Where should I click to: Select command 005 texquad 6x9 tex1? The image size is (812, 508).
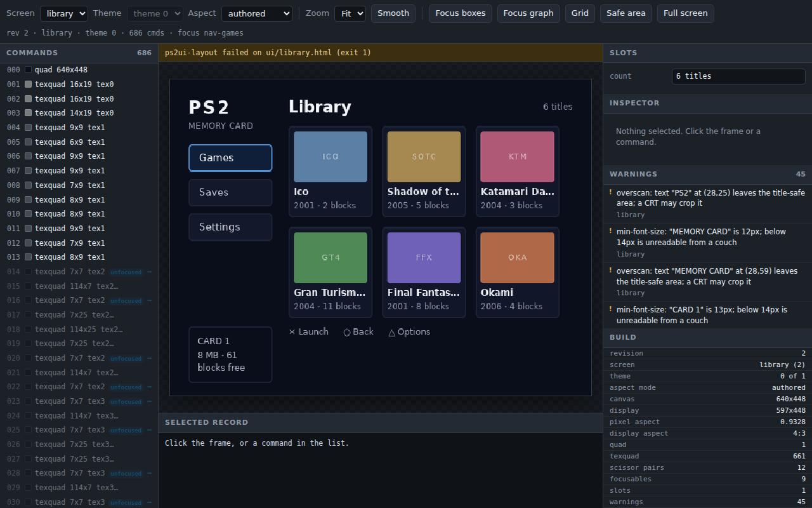pos(79,142)
